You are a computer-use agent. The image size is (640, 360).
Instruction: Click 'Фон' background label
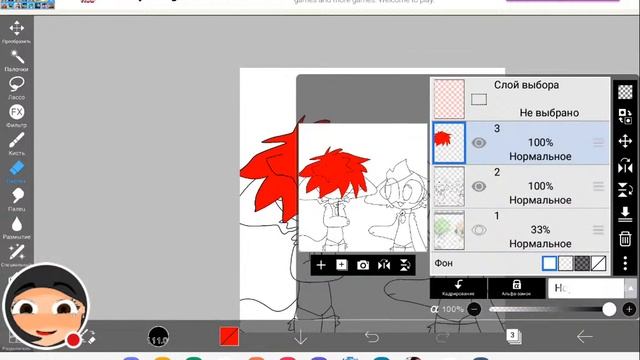[444, 264]
